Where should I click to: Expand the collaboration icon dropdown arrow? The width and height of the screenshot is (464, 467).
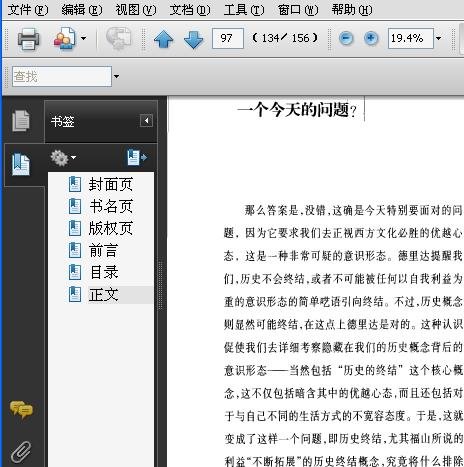84,38
